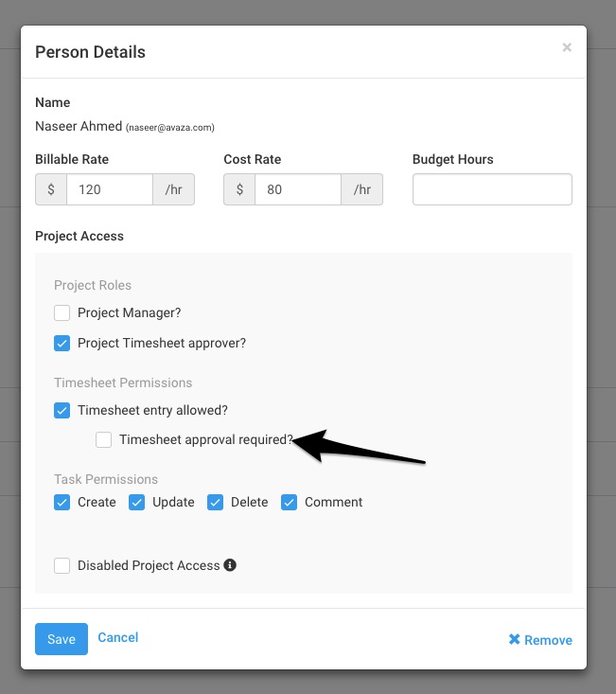Uncheck the Comment task permission
Image resolution: width=616 pixels, height=694 pixels.
point(289,503)
